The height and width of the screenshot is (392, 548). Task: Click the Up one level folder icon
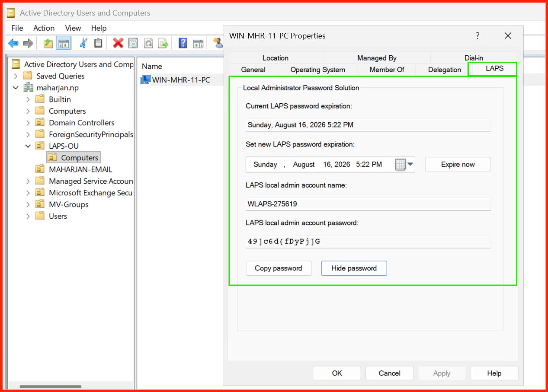click(48, 43)
